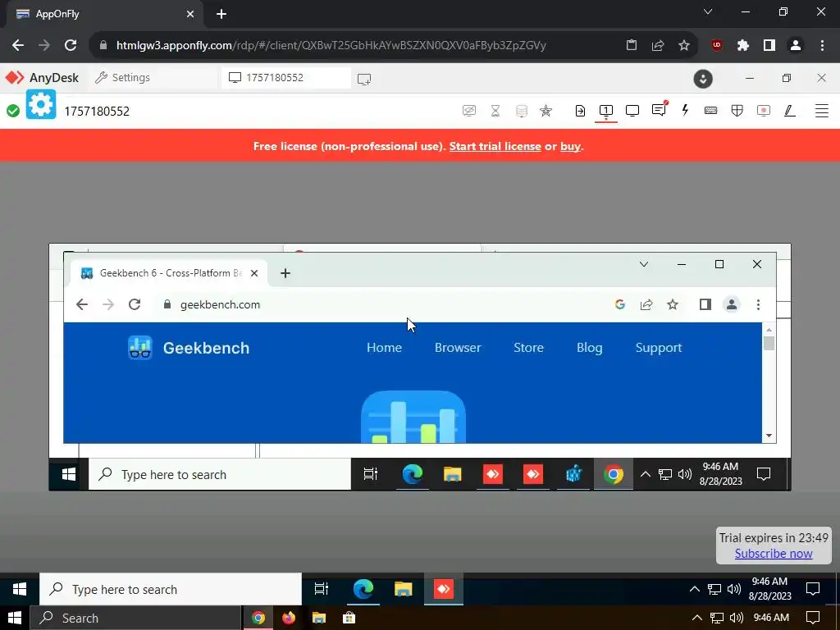The height and width of the screenshot is (630, 840).
Task: Open Firefox from bottom local taskbar
Action: pos(288,618)
